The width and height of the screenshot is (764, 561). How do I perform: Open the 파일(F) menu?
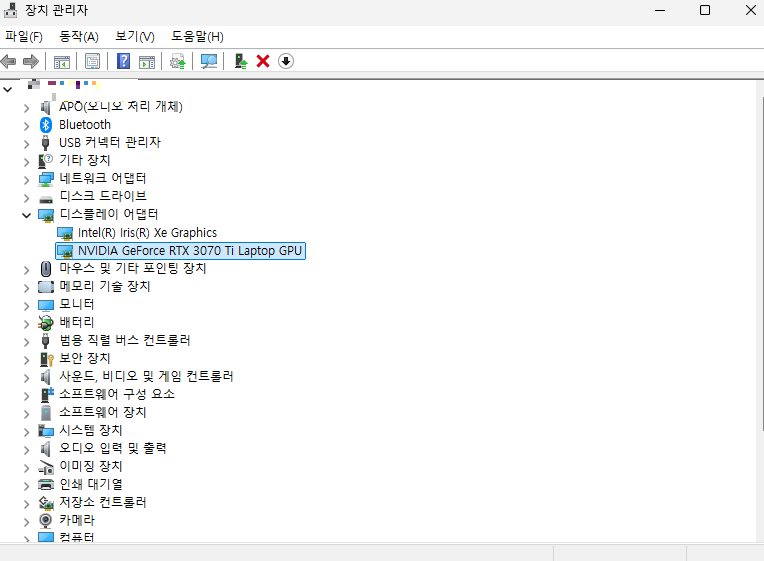(x=23, y=37)
